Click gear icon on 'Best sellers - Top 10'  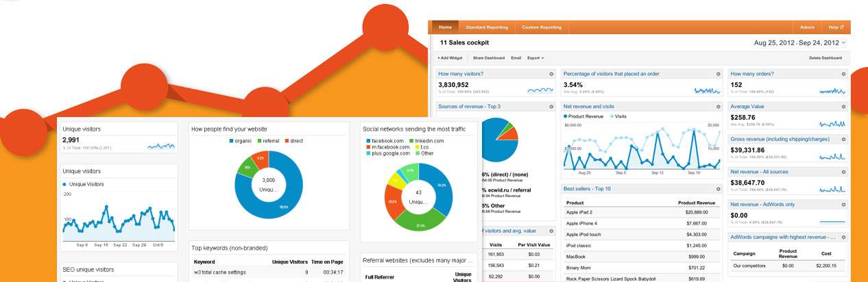pyautogui.click(x=718, y=188)
